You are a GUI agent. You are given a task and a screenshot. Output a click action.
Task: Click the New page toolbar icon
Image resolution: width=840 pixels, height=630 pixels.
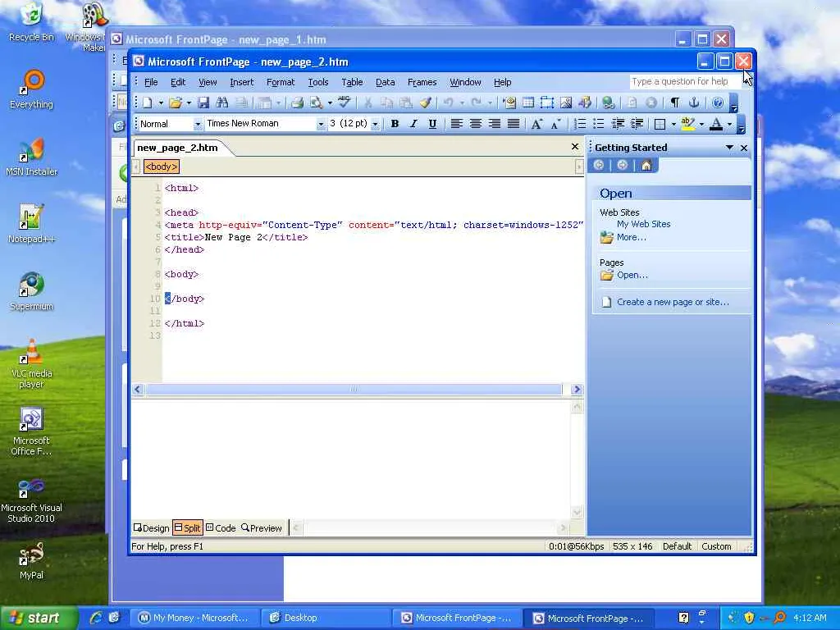148,103
